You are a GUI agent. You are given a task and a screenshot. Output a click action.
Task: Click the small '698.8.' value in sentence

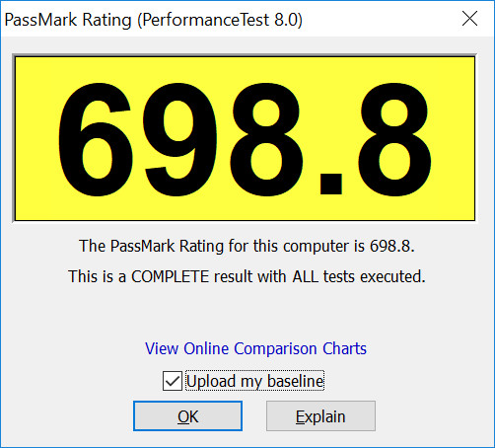[392, 246]
